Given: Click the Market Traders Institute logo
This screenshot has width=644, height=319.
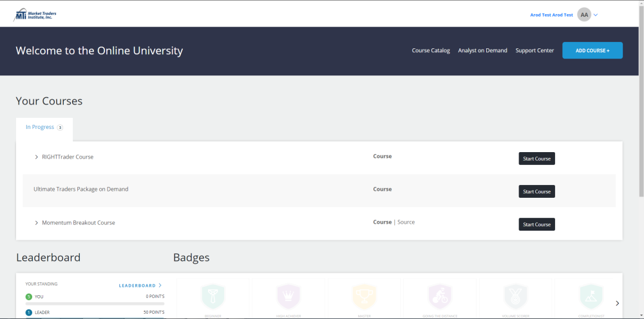Looking at the screenshot, I should tap(35, 15).
